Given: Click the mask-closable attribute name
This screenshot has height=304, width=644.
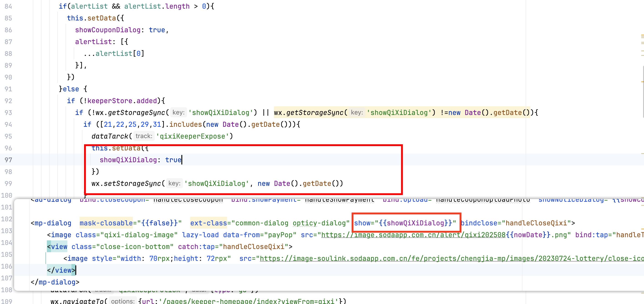Looking at the screenshot, I should pyautogui.click(x=106, y=223).
